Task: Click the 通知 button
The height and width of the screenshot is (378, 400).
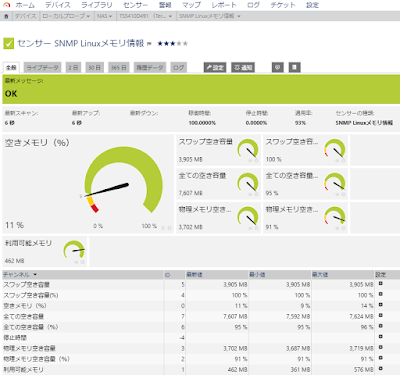Action: pyautogui.click(x=243, y=67)
